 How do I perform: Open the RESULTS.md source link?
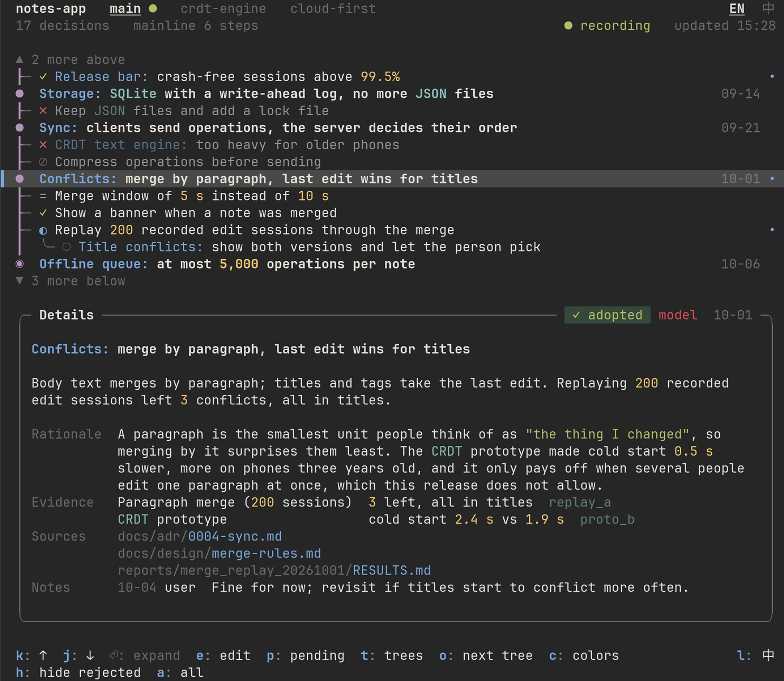point(392,571)
